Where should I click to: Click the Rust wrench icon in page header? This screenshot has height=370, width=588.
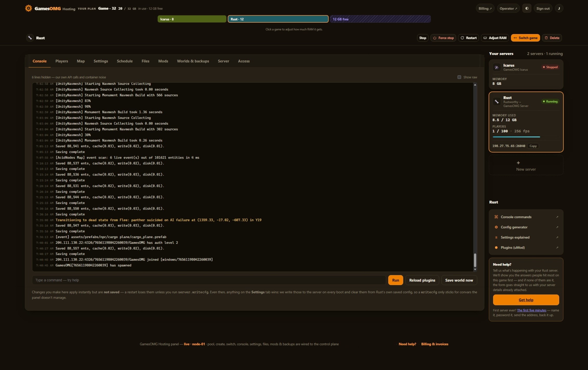pyautogui.click(x=30, y=38)
